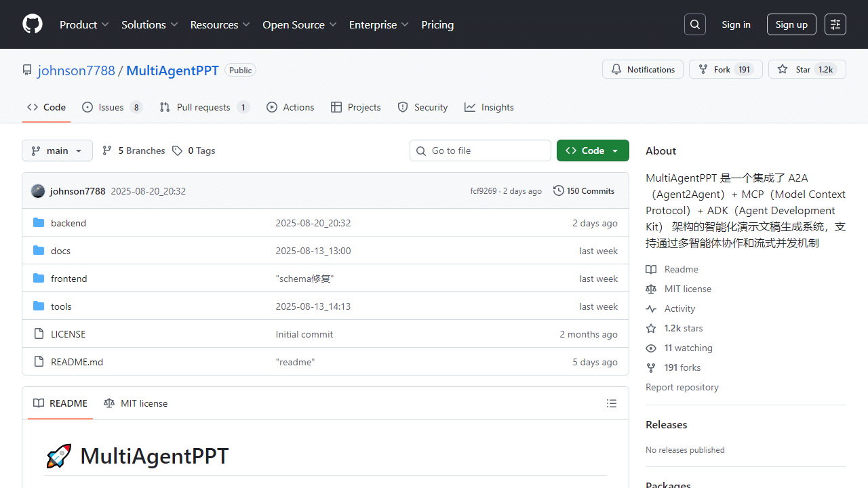
Task: Open the main branch selector dropdown
Action: tap(57, 150)
